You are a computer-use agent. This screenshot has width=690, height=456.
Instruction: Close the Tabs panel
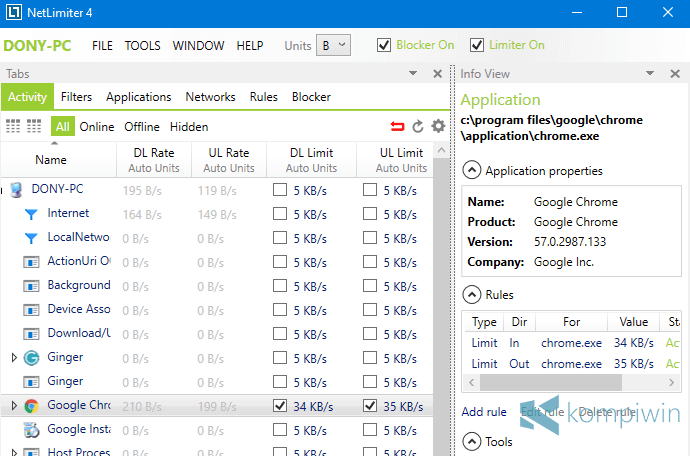pos(437,74)
